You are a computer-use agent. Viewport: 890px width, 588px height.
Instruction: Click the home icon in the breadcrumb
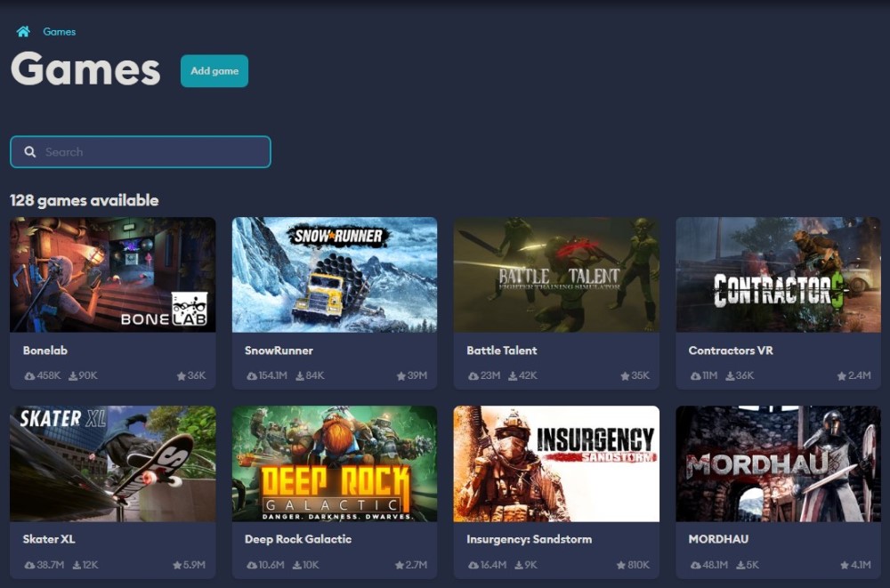pyautogui.click(x=22, y=32)
